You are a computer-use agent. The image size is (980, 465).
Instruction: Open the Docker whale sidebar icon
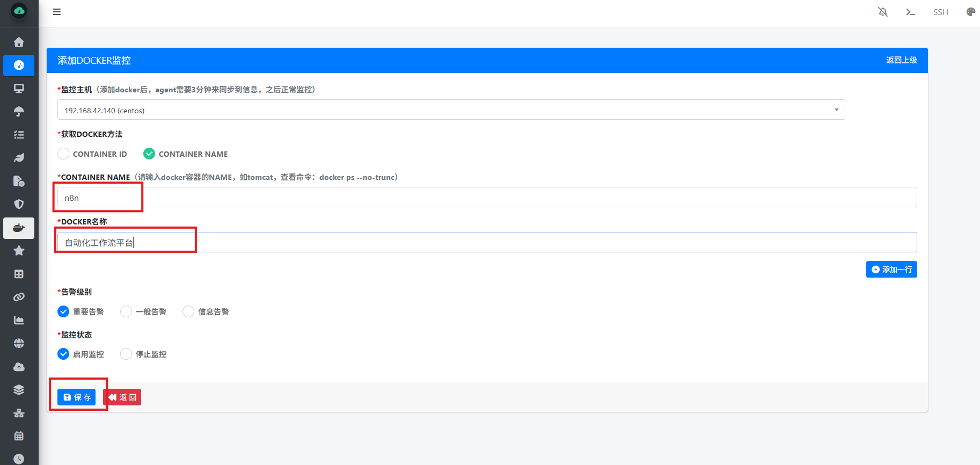click(19, 228)
